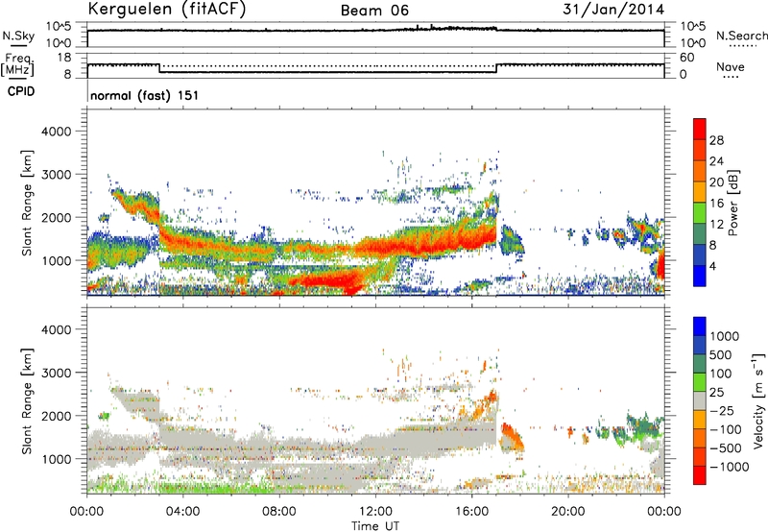Click the '4000' tick on power panel
This screenshot has height=532, width=768.
click(57, 132)
